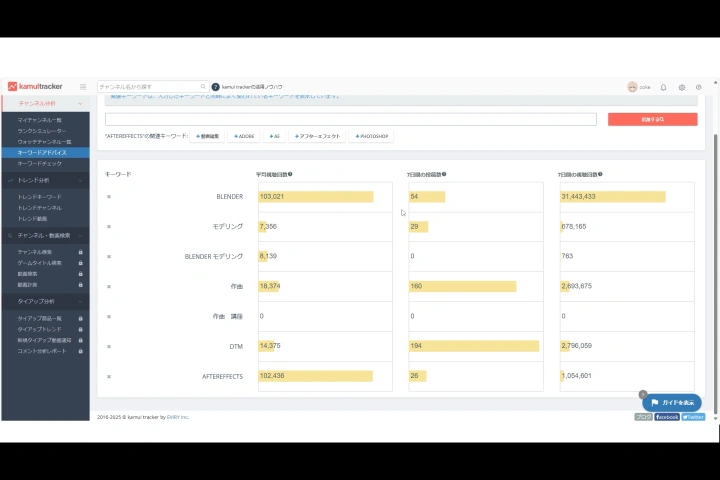Click the kamui tracker logo
This screenshot has height=480, width=720.
coord(35,86)
